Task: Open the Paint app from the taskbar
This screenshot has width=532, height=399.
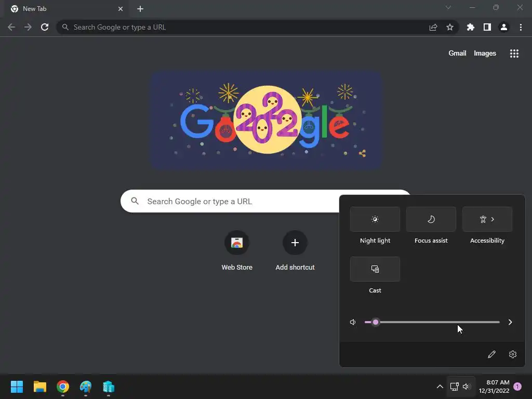Action: 86,387
